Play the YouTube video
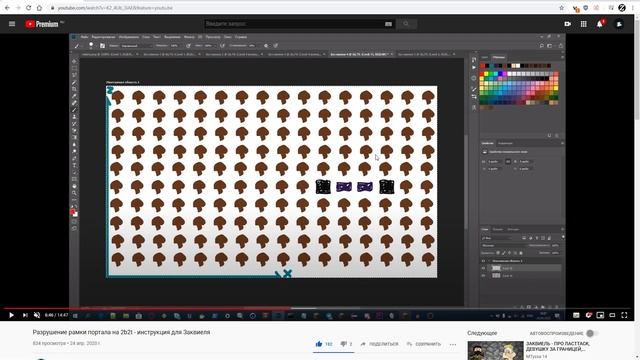The height and width of the screenshot is (360, 640). (x=11, y=315)
